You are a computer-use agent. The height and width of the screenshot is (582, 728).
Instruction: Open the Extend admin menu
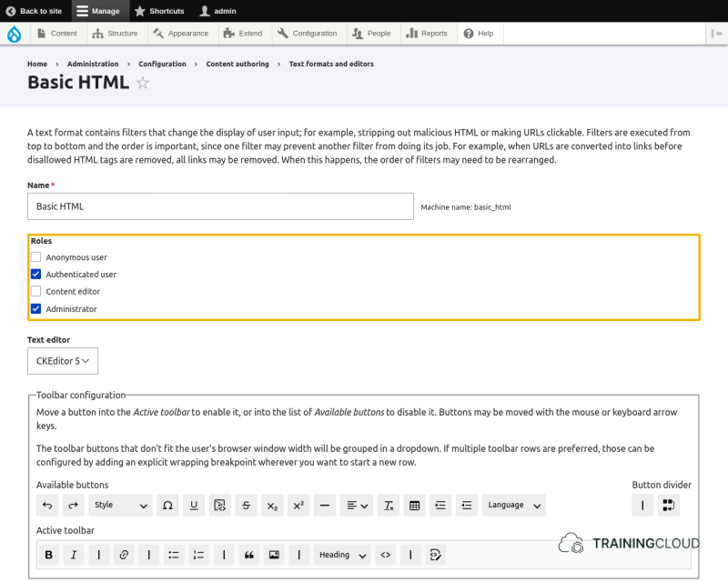tap(243, 34)
